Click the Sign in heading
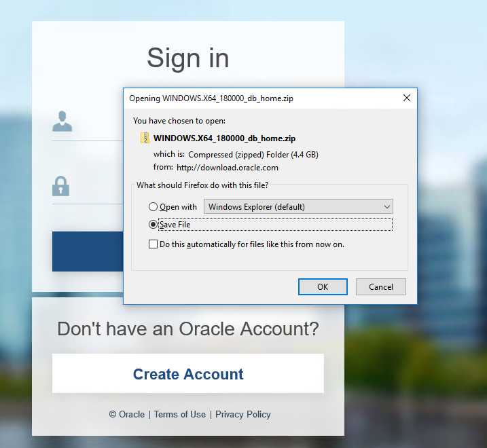Screen dimensions: 487x448 pos(188,58)
